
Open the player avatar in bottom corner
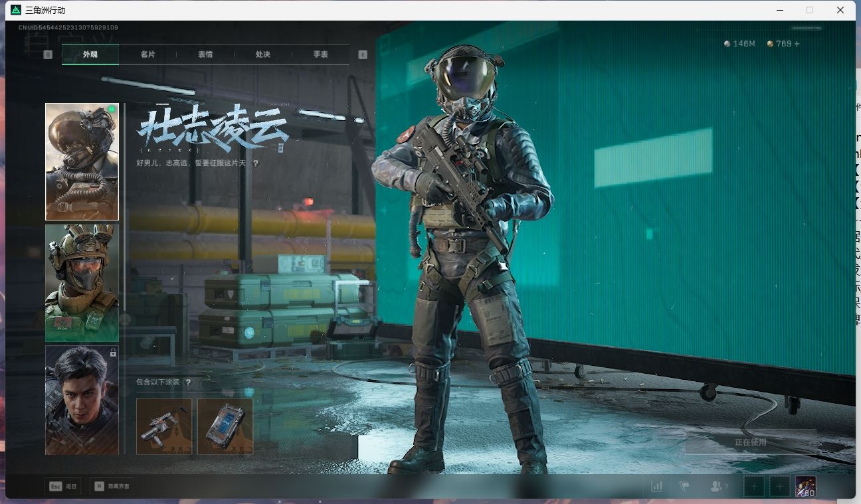point(805,486)
